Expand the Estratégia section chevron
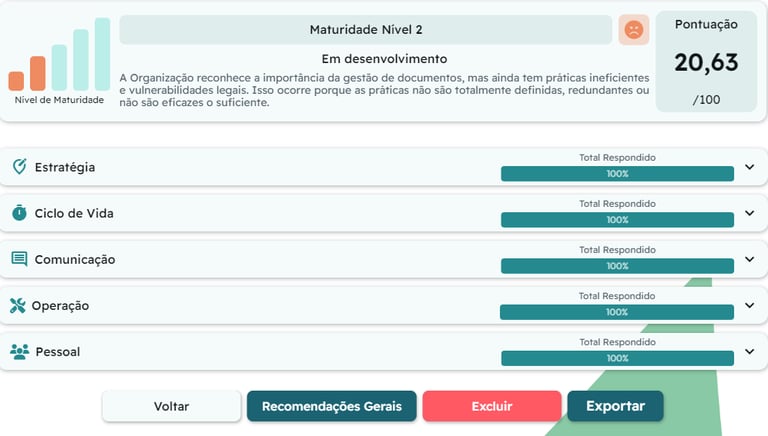The image size is (768, 436). tap(749, 167)
